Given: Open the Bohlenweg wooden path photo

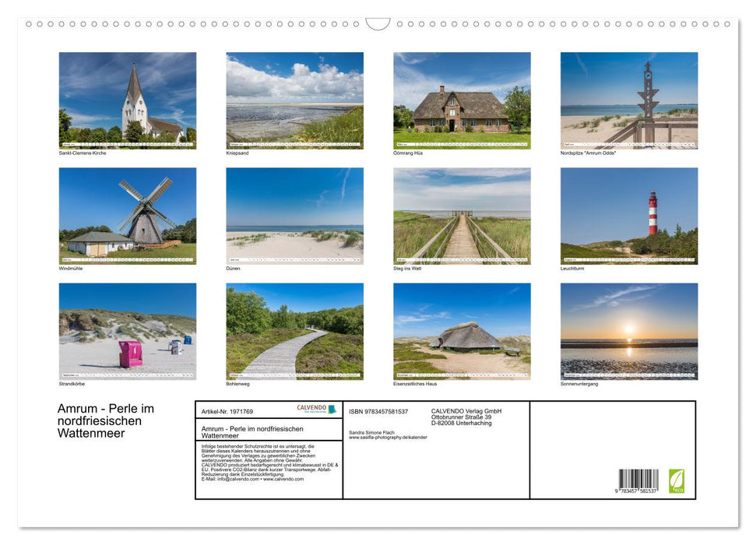Looking at the screenshot, I should pyautogui.click(x=295, y=329).
